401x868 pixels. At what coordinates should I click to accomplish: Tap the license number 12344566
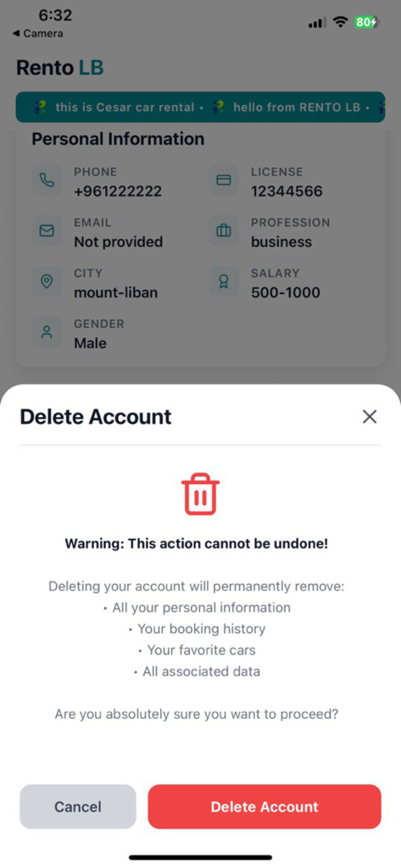[287, 192]
